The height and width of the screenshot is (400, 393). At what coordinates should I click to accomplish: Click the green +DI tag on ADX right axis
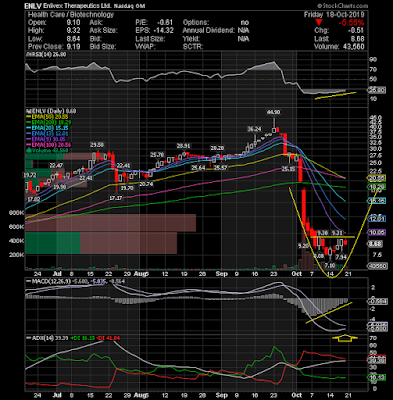[376, 377]
